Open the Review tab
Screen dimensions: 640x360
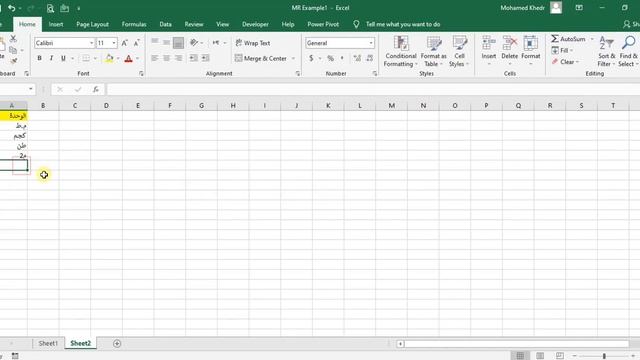pyautogui.click(x=194, y=24)
